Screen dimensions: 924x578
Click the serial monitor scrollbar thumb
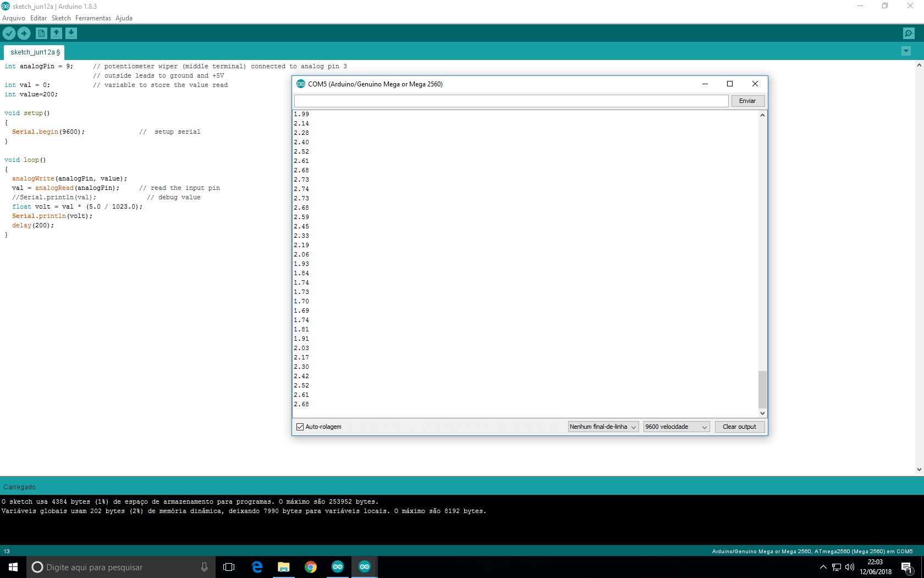pos(762,389)
